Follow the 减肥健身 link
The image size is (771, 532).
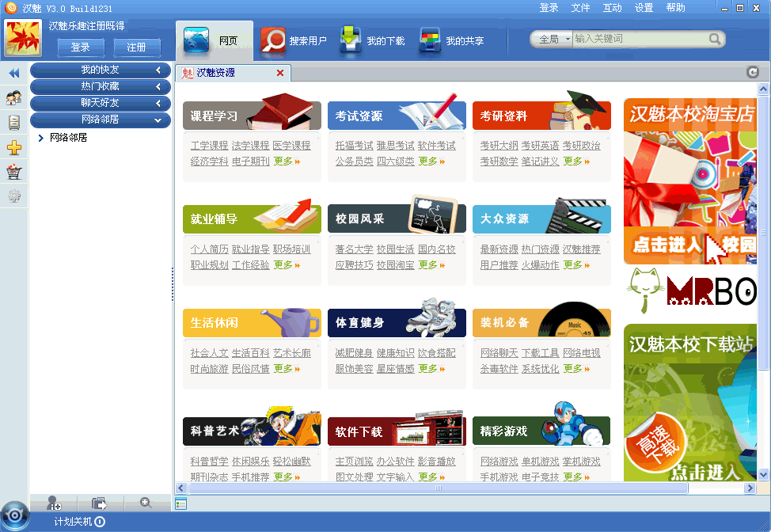[x=354, y=353]
